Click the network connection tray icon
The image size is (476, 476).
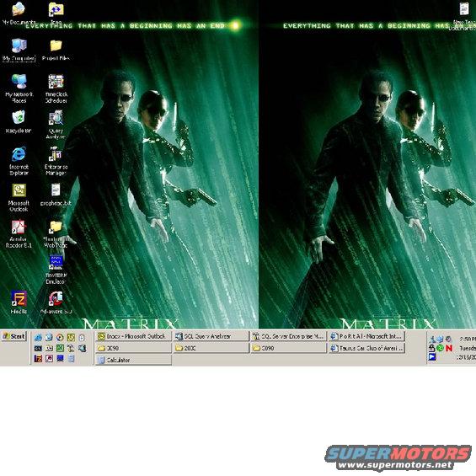click(x=440, y=339)
